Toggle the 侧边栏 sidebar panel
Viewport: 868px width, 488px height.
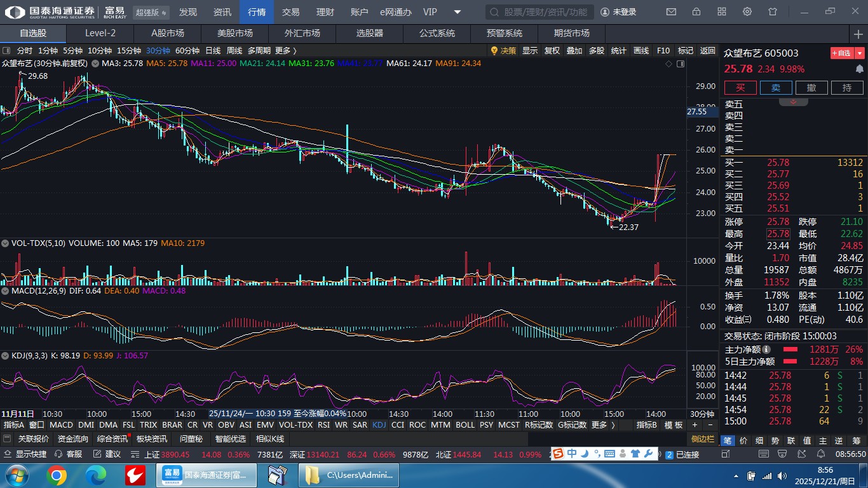point(703,439)
